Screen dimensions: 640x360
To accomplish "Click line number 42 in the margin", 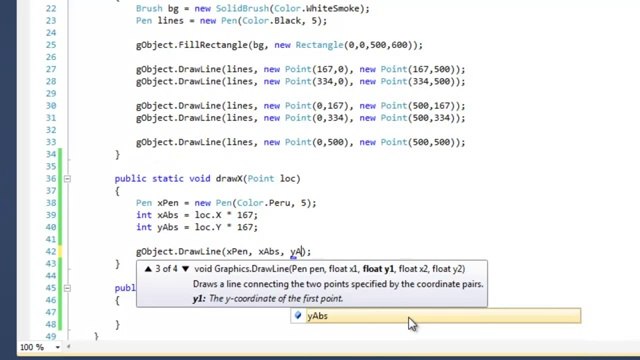I will [51, 251].
